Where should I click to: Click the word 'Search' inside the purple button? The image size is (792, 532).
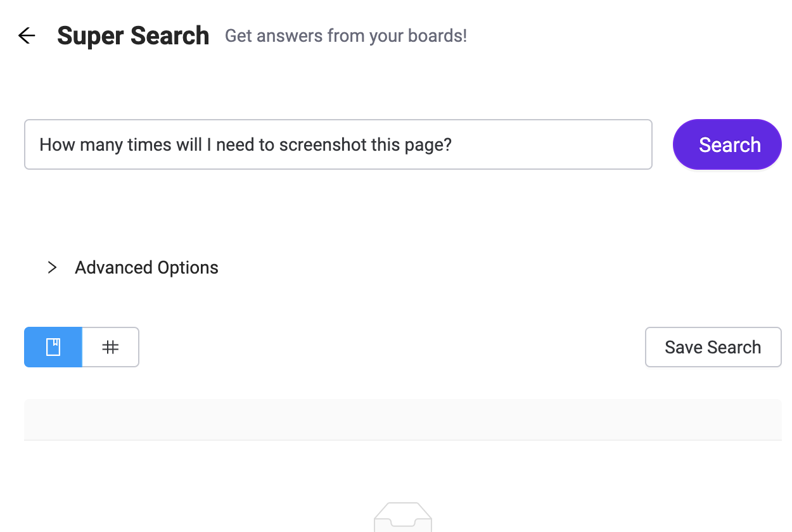tap(730, 145)
